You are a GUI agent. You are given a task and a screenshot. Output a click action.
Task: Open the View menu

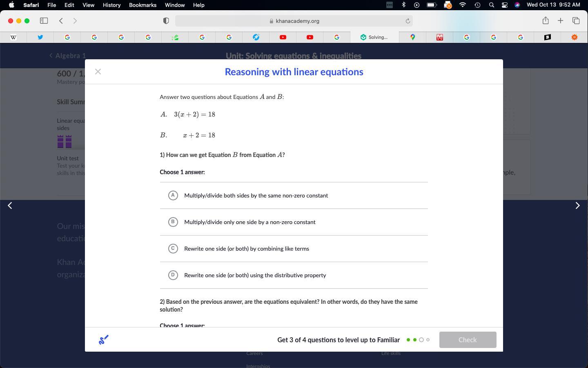88,5
